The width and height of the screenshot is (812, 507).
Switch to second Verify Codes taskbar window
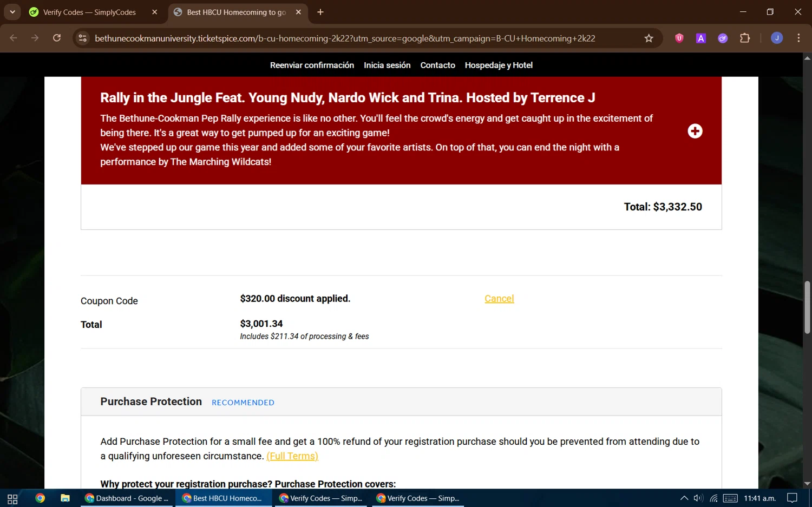click(417, 498)
